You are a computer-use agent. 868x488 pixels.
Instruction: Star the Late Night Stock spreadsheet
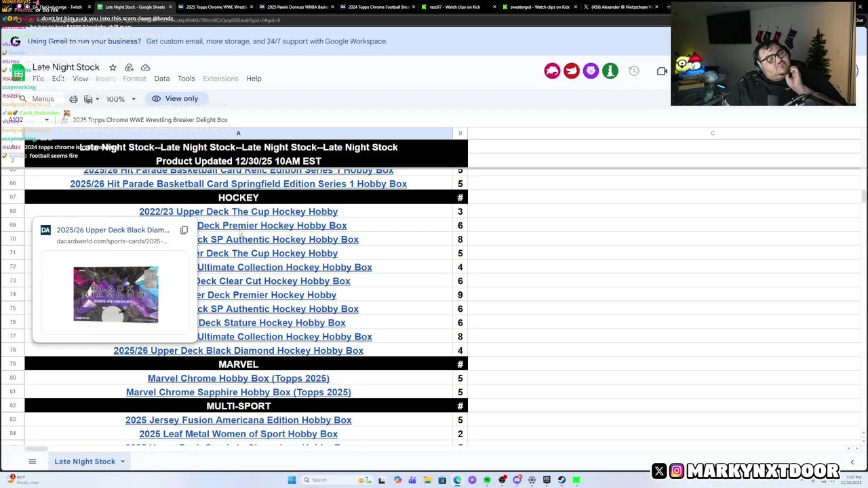pyautogui.click(x=113, y=68)
